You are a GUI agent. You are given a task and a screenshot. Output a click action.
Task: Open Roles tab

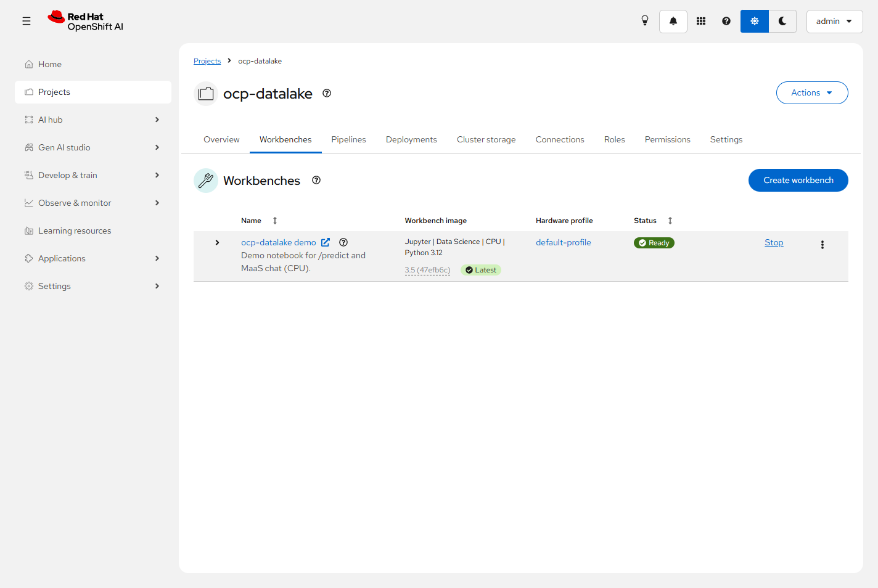click(x=615, y=139)
